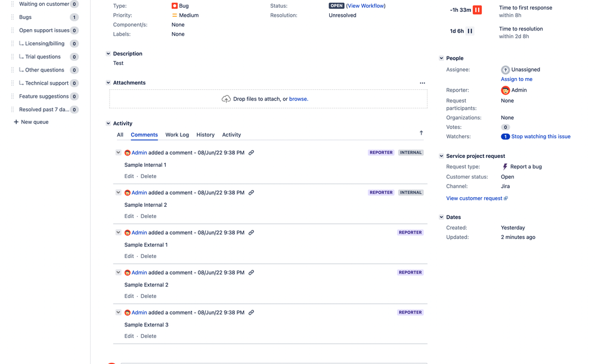Click the plus icon for New queue
The width and height of the screenshot is (595, 364).
[x=16, y=122]
